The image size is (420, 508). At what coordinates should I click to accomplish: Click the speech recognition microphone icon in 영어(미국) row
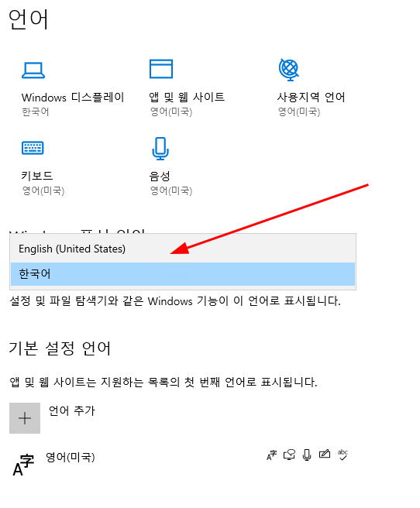point(307,455)
